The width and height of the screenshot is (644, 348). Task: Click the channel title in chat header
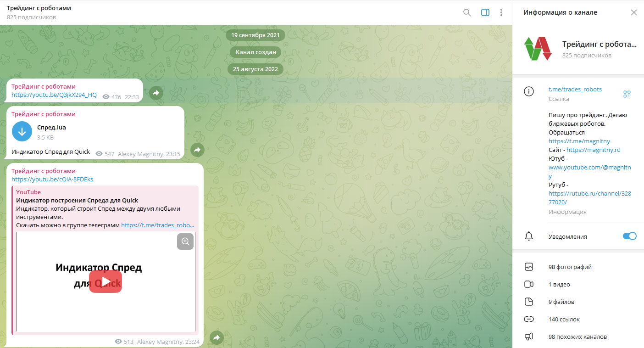pyautogui.click(x=39, y=8)
